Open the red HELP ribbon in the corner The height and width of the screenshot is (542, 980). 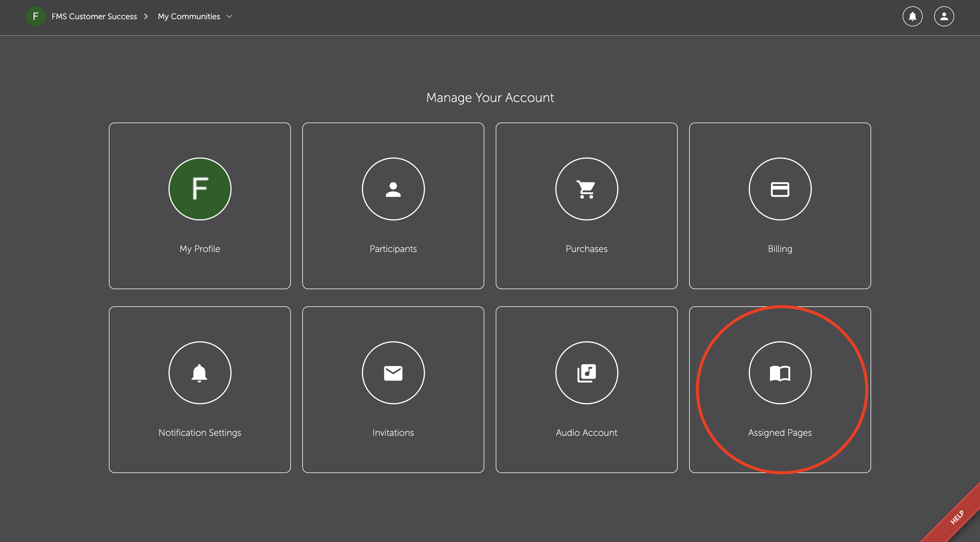(957, 517)
